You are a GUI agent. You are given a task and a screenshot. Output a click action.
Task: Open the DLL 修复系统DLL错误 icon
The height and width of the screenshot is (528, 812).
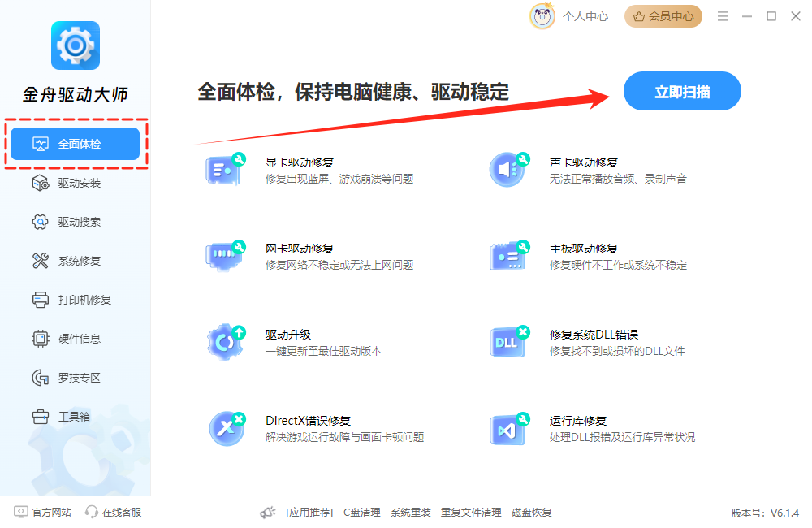pyautogui.click(x=509, y=342)
